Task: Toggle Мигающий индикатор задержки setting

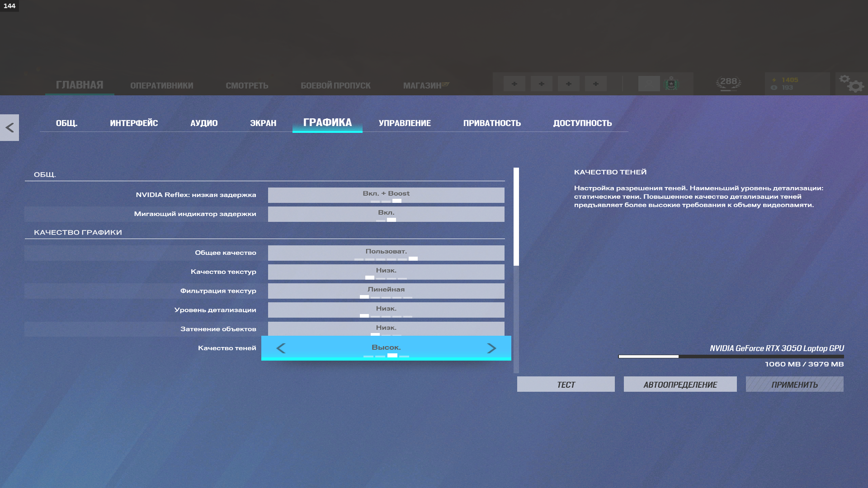Action: point(386,214)
